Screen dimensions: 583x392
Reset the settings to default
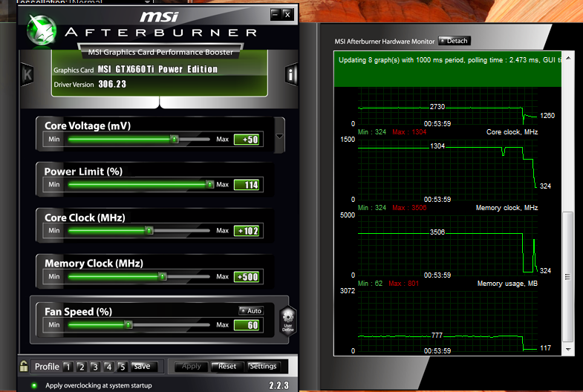coord(227,367)
